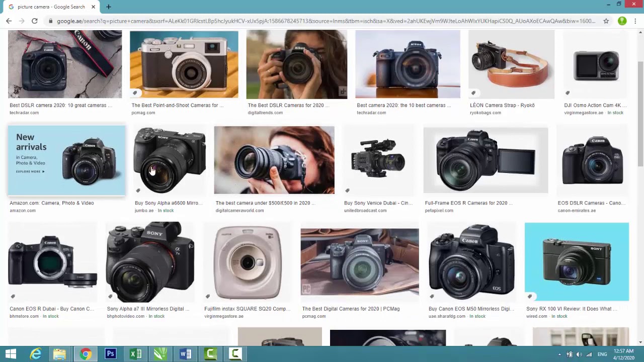This screenshot has height=362, width=644.
Task: Open 'Sony RX 100 VI Review' link
Action: point(572,309)
